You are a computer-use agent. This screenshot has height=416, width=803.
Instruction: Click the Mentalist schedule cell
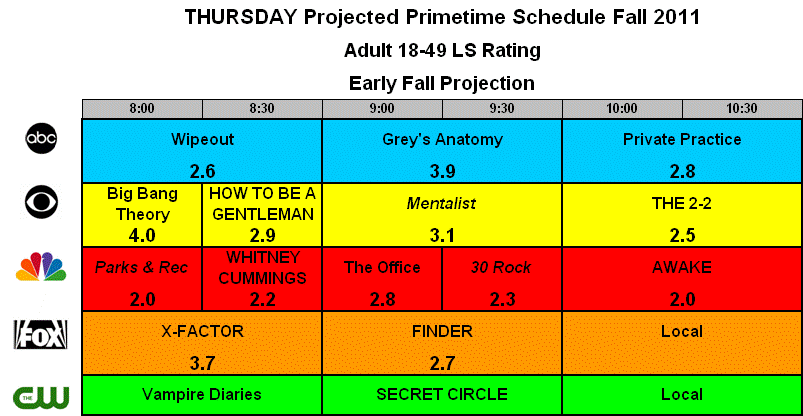tap(442, 215)
